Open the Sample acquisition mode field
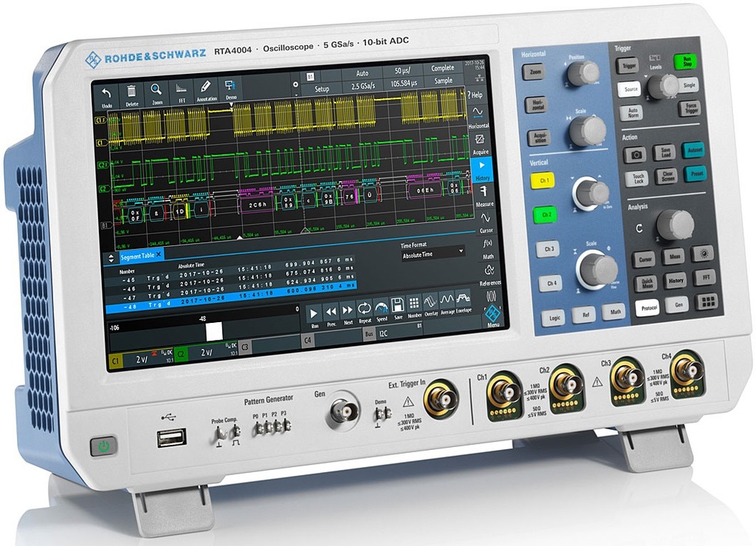Screen dimensions: 756x546 coord(443,81)
